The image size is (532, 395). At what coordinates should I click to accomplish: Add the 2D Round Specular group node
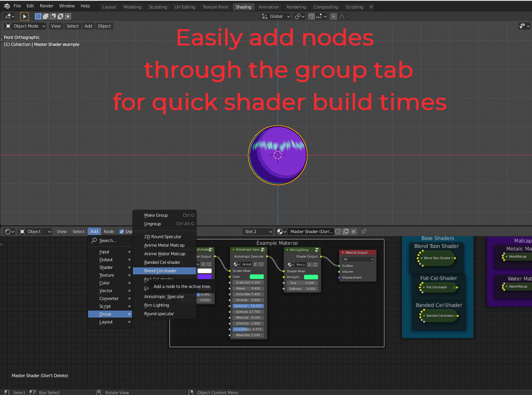[x=165, y=237]
